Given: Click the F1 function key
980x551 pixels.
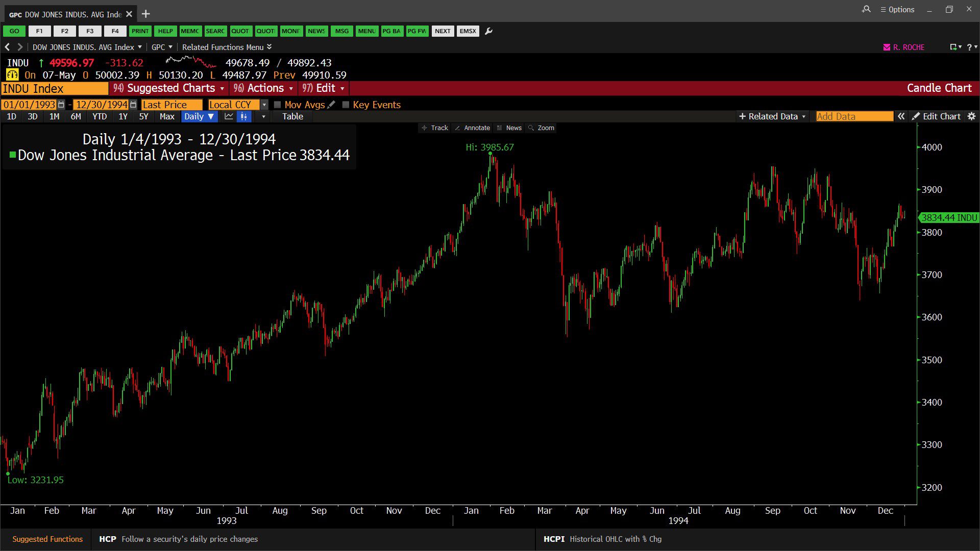Looking at the screenshot, I should coord(39,31).
